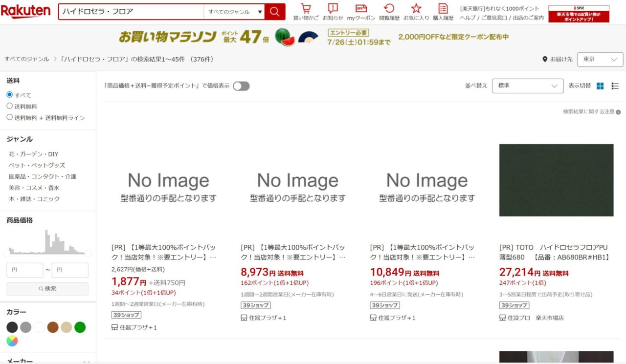Open the すべてのジャンル search dropdown

coord(234,12)
